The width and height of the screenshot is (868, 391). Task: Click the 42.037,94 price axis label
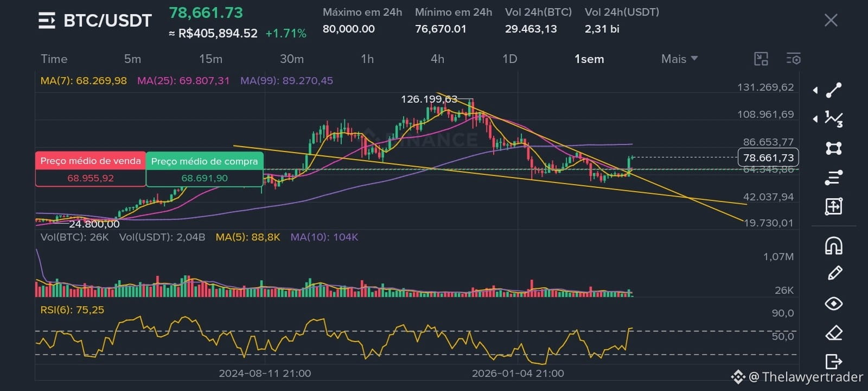768,197
